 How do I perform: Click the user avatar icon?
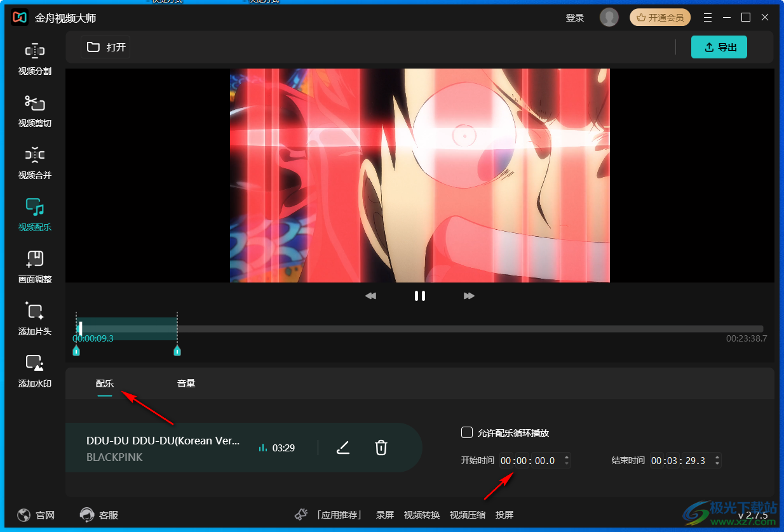[x=609, y=18]
